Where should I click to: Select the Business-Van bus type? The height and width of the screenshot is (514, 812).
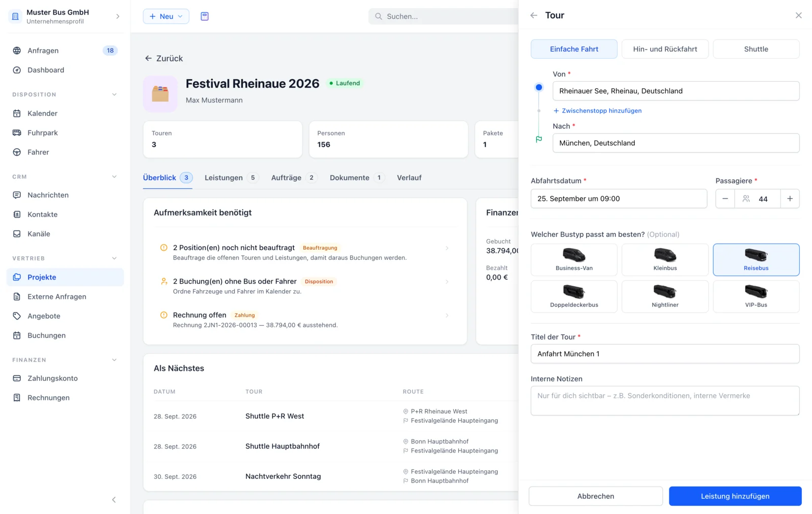574,260
